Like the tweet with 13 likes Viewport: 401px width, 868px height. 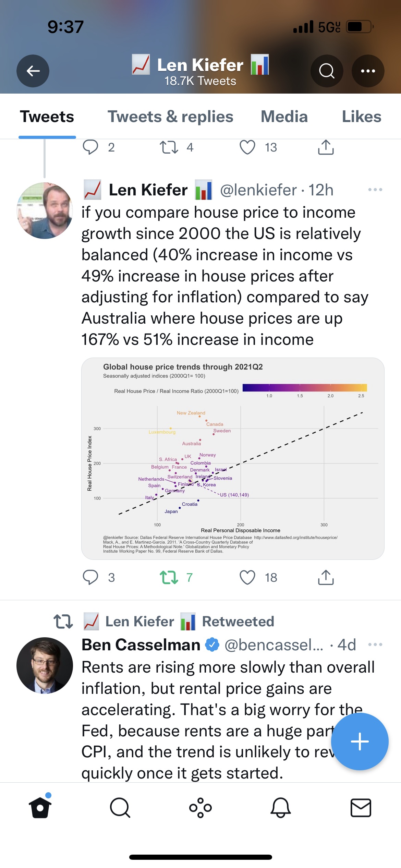[247, 147]
